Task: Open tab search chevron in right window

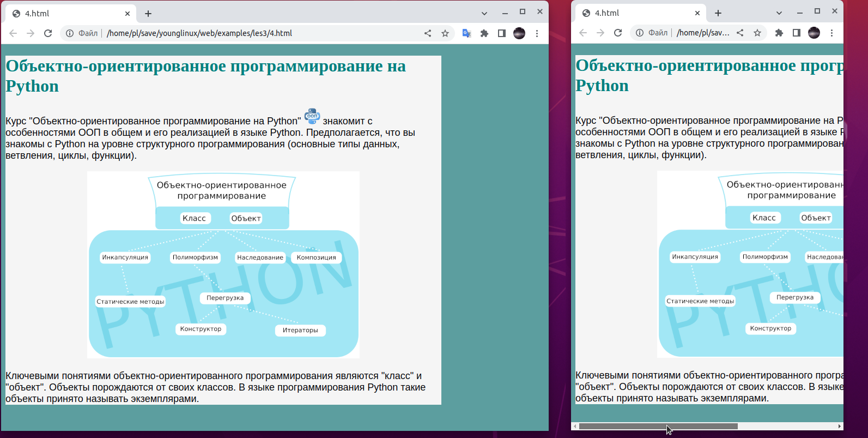Action: [x=779, y=13]
